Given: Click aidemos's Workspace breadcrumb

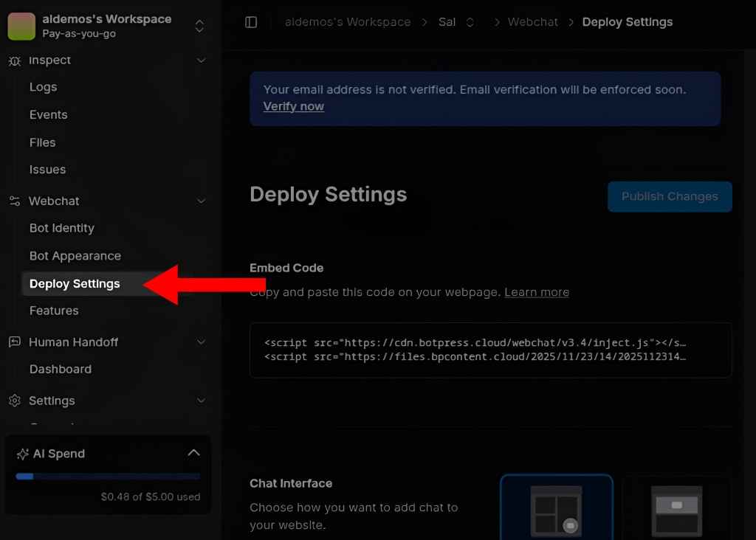Looking at the screenshot, I should (348, 22).
